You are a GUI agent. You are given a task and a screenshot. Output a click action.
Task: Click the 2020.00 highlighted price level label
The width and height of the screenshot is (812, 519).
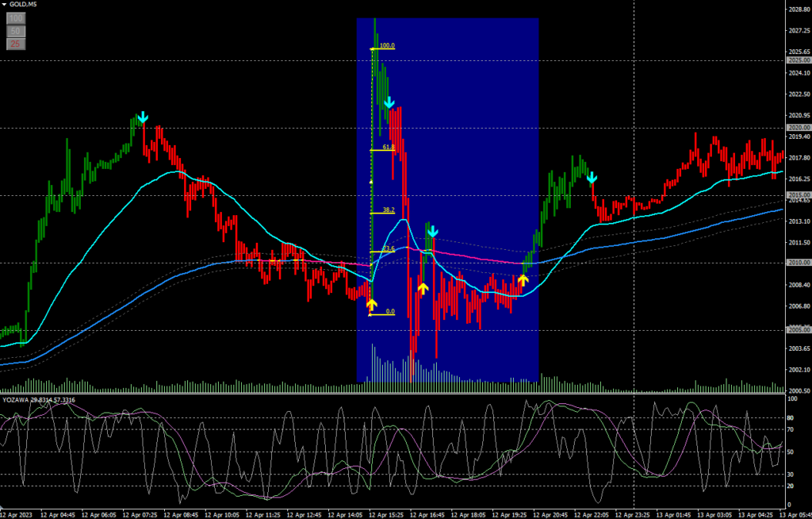tap(799, 128)
